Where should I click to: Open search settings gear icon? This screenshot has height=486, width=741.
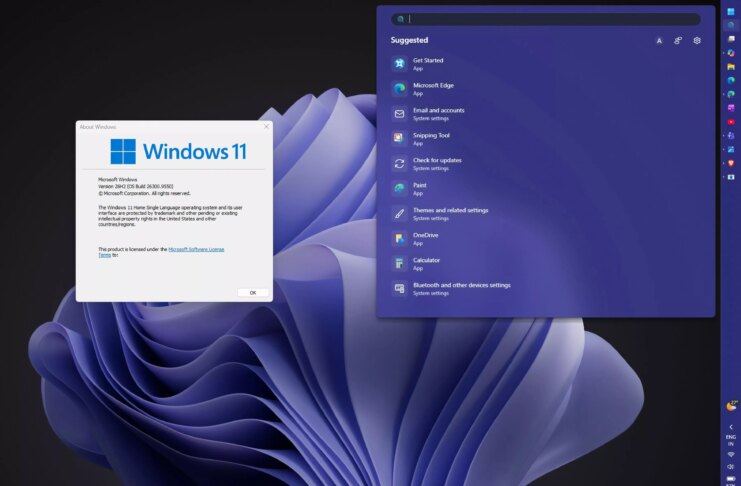[697, 41]
